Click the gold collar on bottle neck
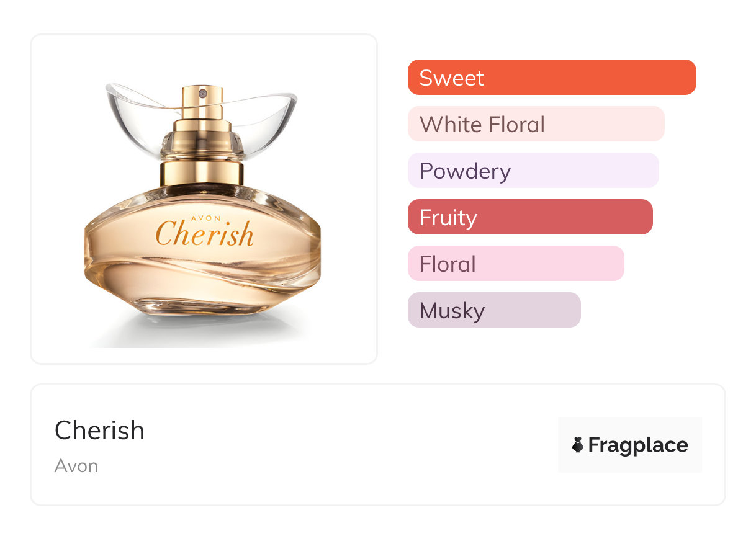 point(203,172)
